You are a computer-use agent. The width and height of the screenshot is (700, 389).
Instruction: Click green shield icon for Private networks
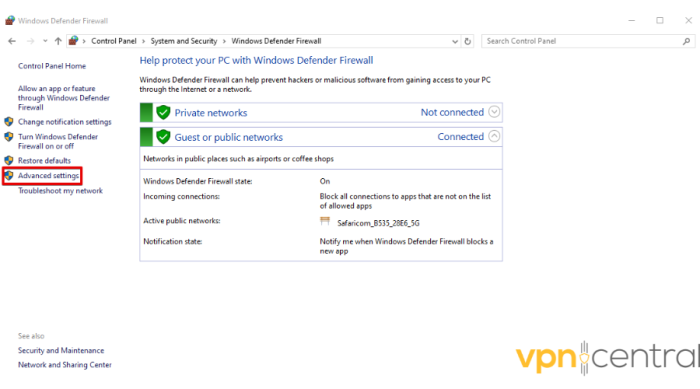click(163, 113)
